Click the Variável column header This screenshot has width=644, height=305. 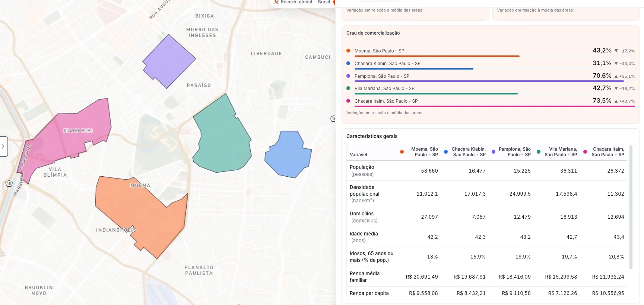click(x=358, y=155)
